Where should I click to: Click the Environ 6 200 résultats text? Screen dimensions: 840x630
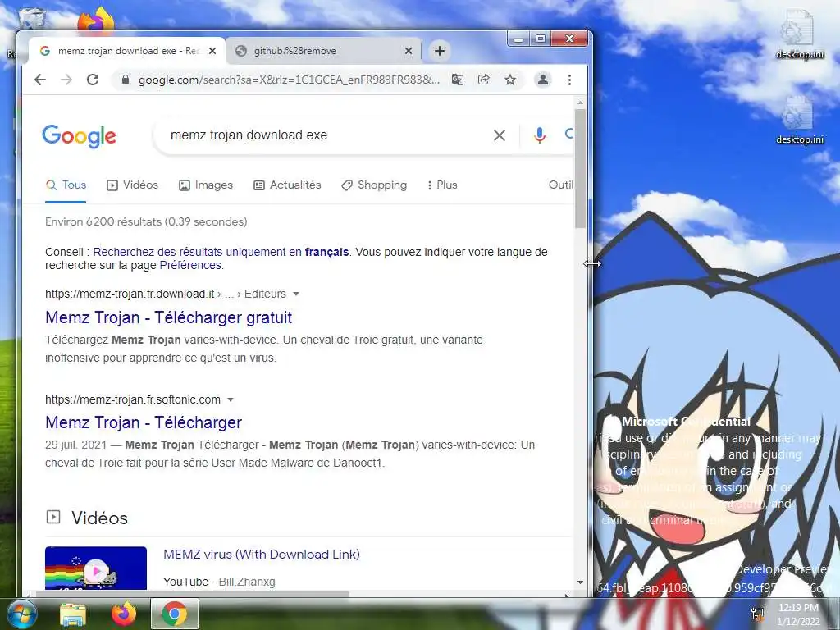click(x=146, y=221)
